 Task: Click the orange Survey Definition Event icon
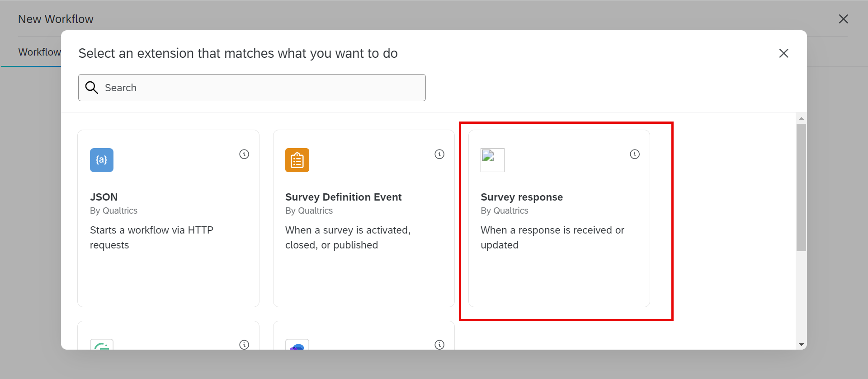point(297,160)
